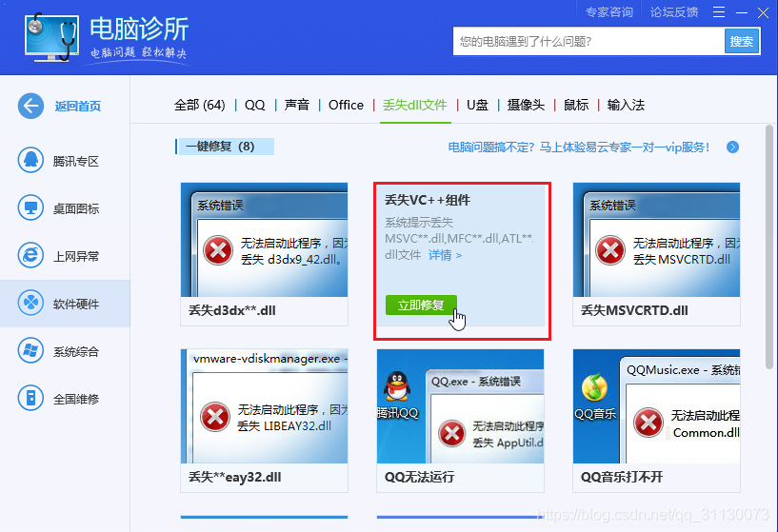Click the 丢失VC++组件 card title
Image resolution: width=778 pixels, height=532 pixels.
(x=428, y=200)
